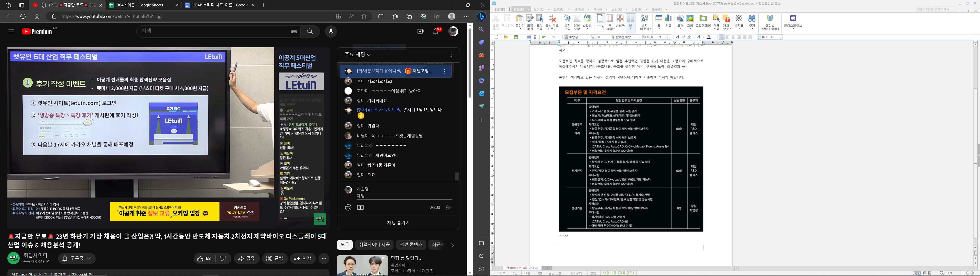Open the 파일 menu in Hangul
This screenshot has width=980, height=276.
click(x=500, y=9)
